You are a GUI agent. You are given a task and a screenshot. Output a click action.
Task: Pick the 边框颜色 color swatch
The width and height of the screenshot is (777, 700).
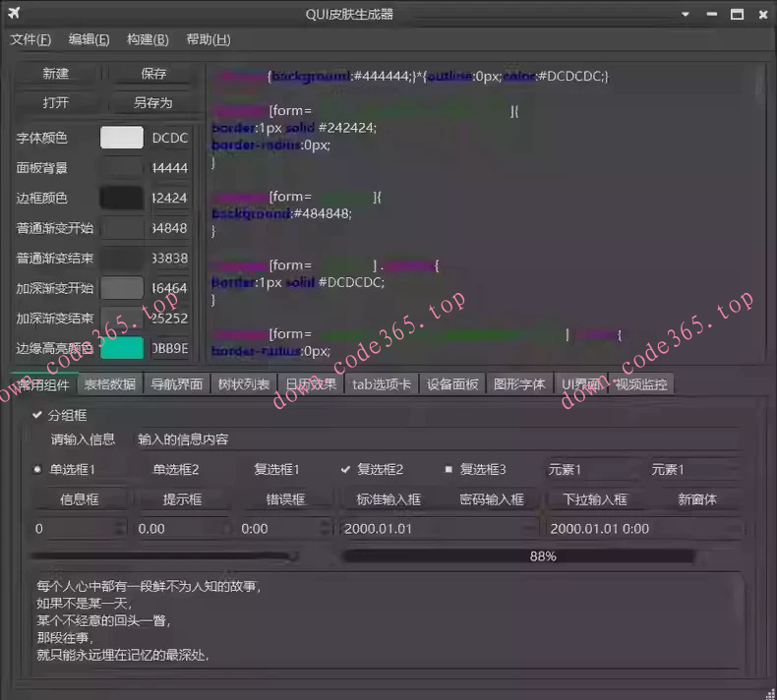[x=122, y=199]
